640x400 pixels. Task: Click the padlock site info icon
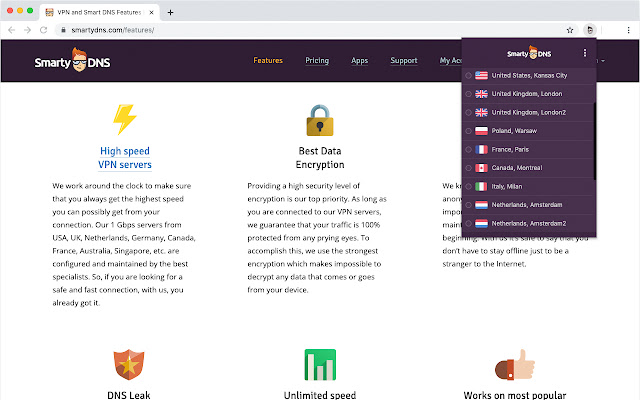coord(63,30)
